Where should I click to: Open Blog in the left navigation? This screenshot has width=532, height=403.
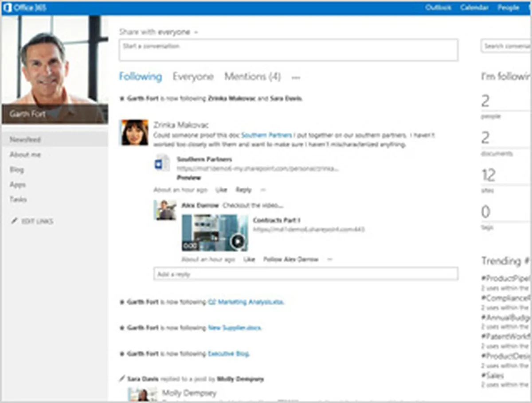17,170
